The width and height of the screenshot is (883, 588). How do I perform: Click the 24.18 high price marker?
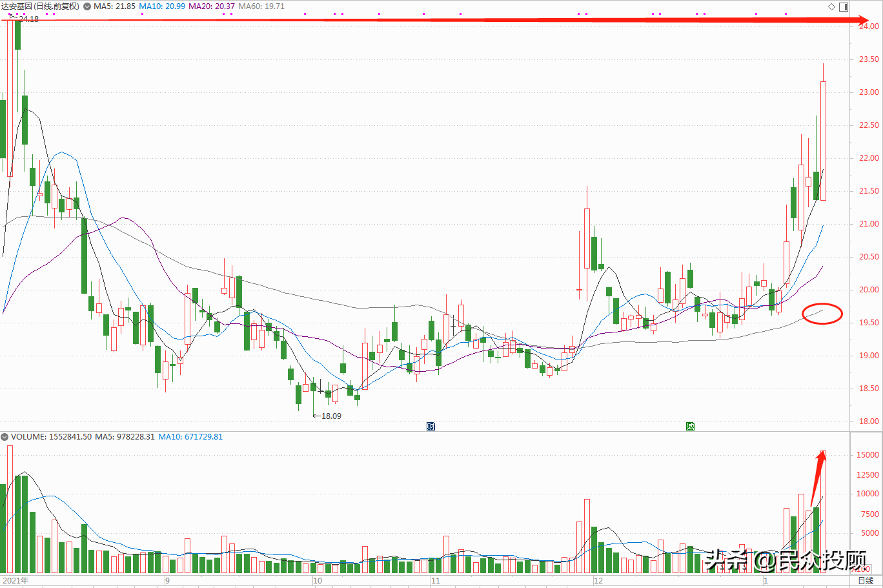26,19
